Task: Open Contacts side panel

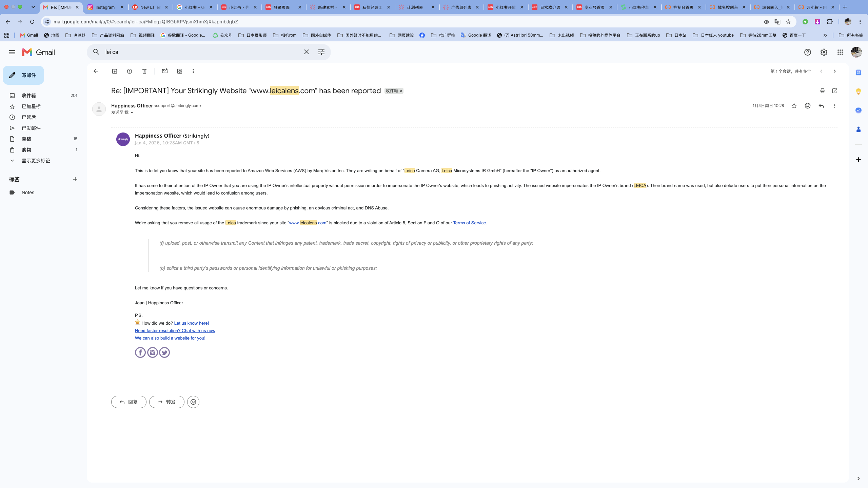Action: (x=859, y=129)
